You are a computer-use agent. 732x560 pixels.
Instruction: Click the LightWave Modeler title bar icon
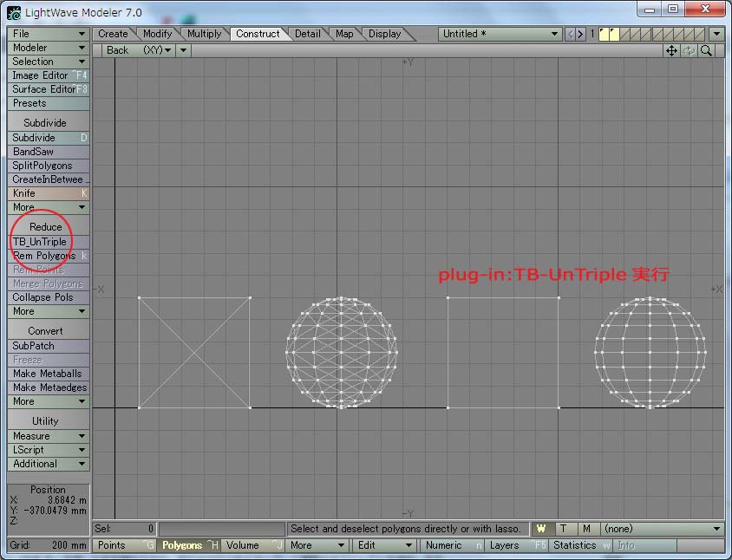click(14, 13)
